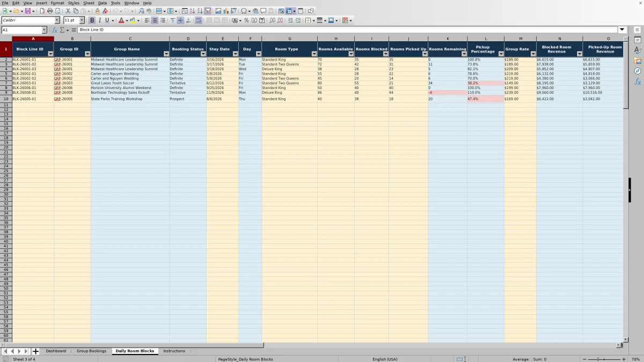This screenshot has width=644, height=362.
Task: Toggle Italic formatting
Action: point(99,20)
